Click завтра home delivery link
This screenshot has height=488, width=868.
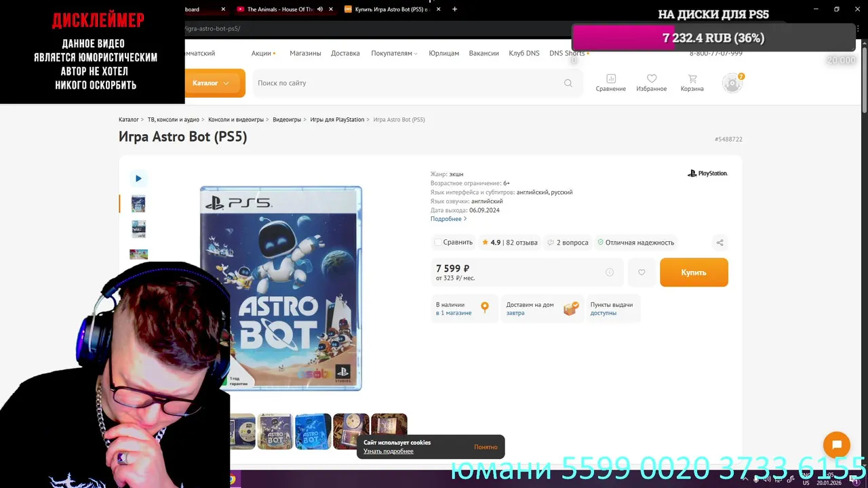[515, 313]
